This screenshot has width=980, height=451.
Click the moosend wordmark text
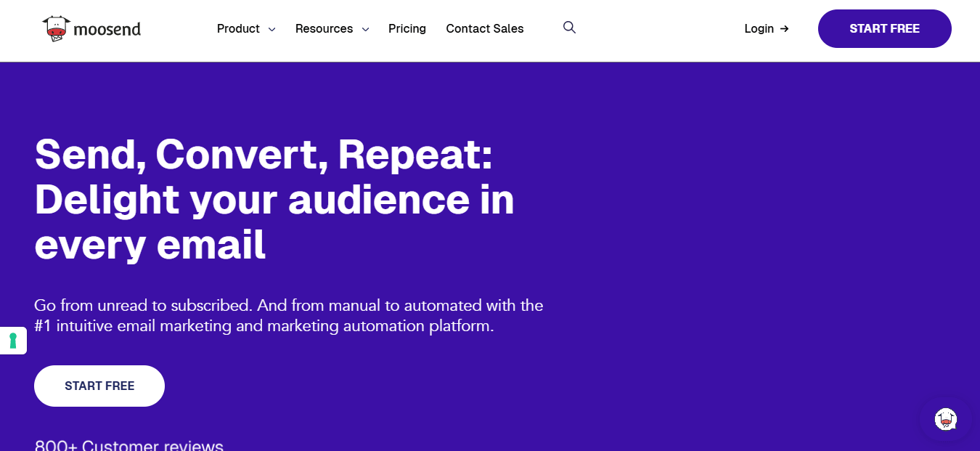coord(107,29)
